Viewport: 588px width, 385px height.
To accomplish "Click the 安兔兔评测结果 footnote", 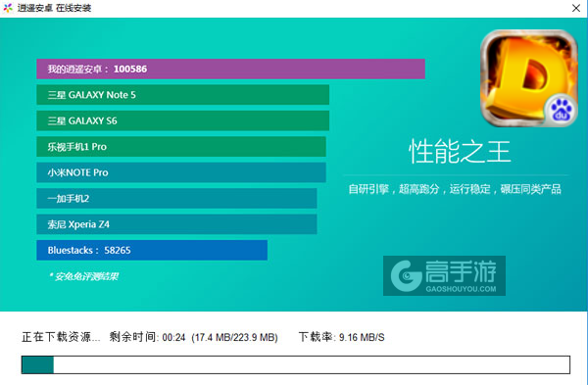I will 84,276.
